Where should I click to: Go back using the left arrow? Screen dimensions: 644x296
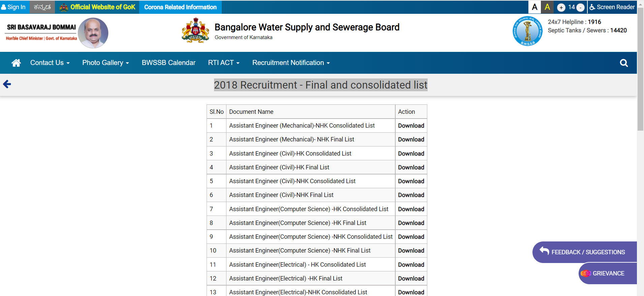coord(7,84)
